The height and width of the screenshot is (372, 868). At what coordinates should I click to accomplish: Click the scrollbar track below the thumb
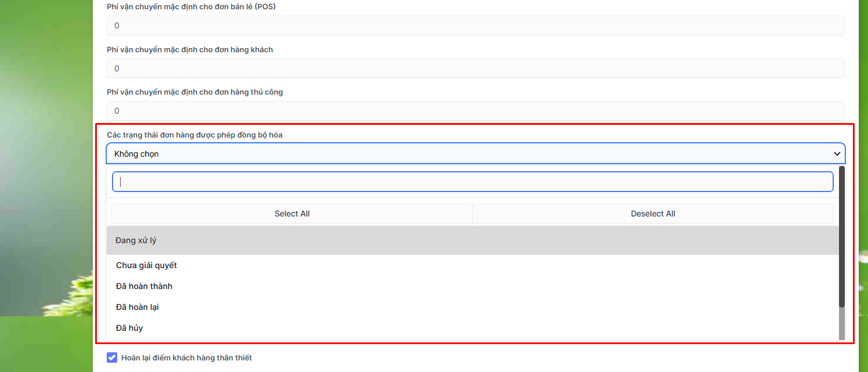coord(841,324)
